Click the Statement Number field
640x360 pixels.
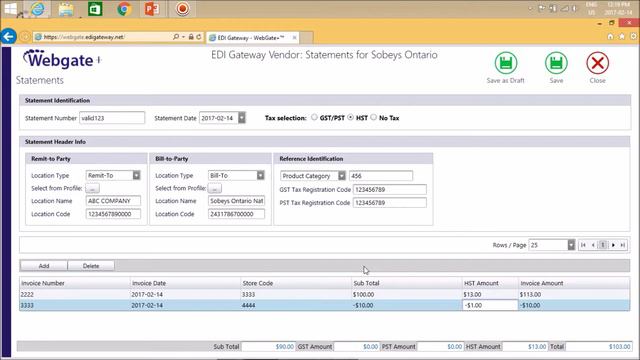[112, 118]
